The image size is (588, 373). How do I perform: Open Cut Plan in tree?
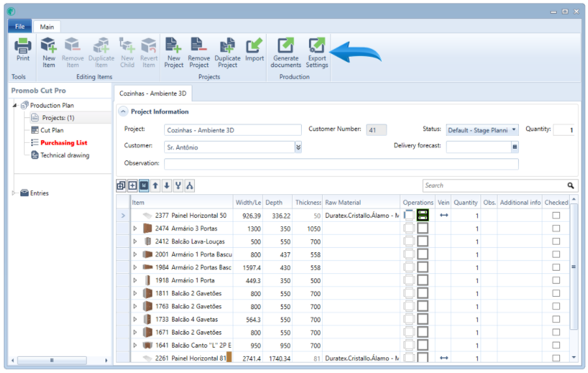51,130
